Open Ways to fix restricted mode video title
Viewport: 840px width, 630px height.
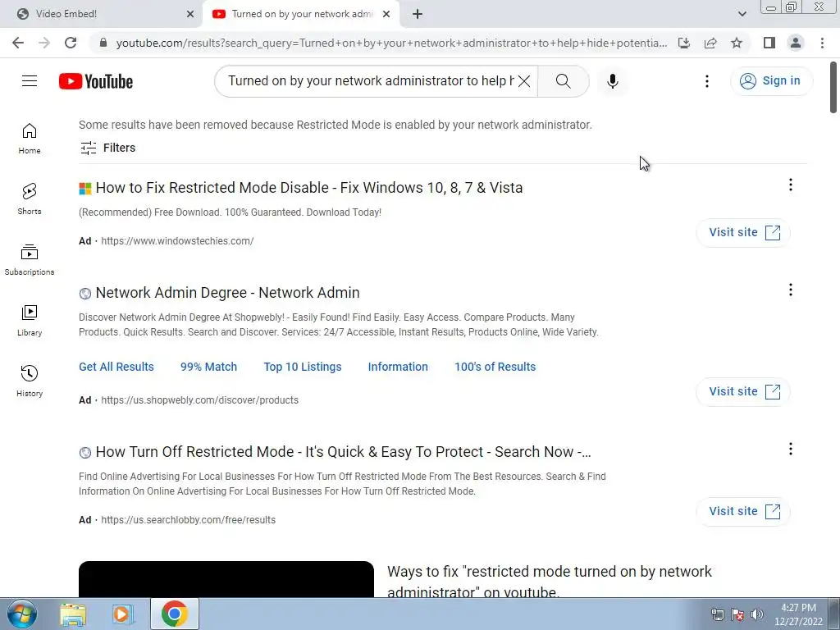click(x=549, y=582)
